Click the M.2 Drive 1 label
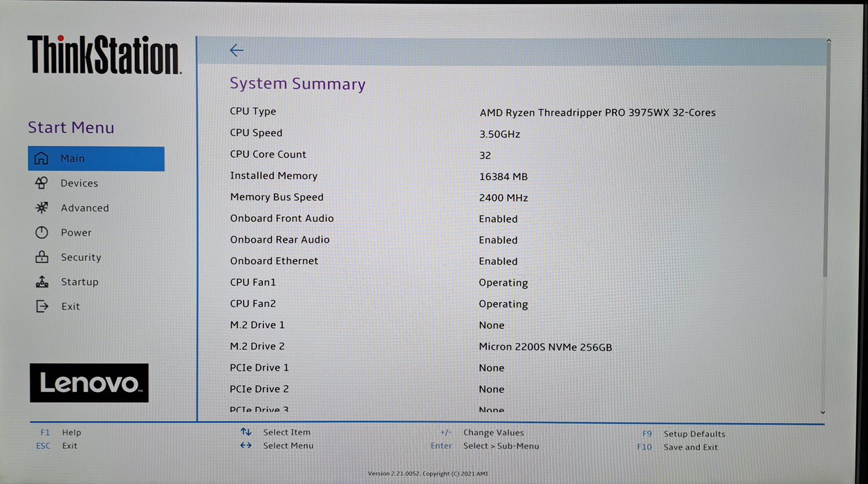This screenshot has width=868, height=484. click(x=257, y=325)
